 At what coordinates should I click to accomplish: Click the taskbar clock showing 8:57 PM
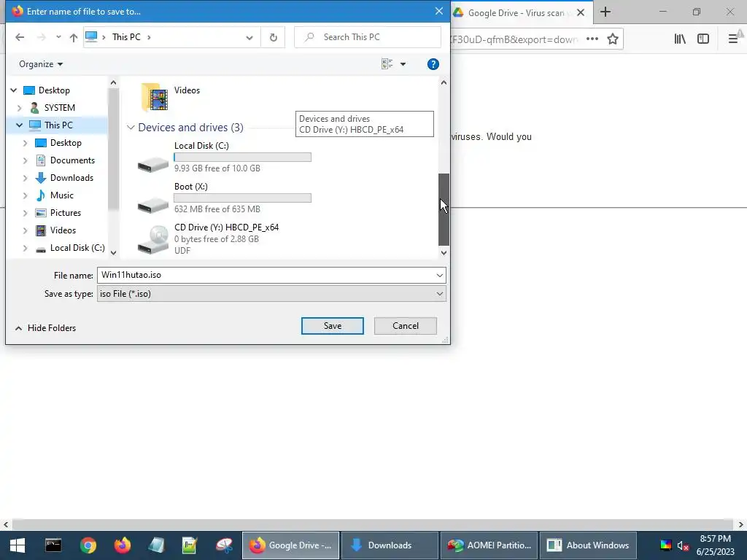[x=715, y=539]
